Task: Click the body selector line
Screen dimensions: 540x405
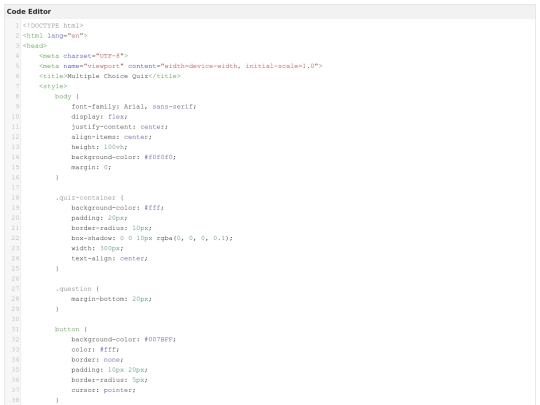Action: coord(67,96)
